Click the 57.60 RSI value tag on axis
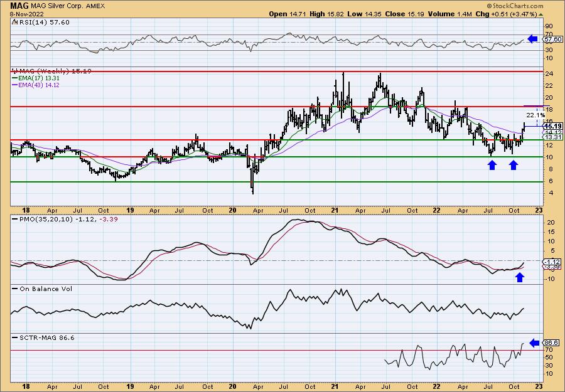The width and height of the screenshot is (565, 392). pyautogui.click(x=554, y=40)
